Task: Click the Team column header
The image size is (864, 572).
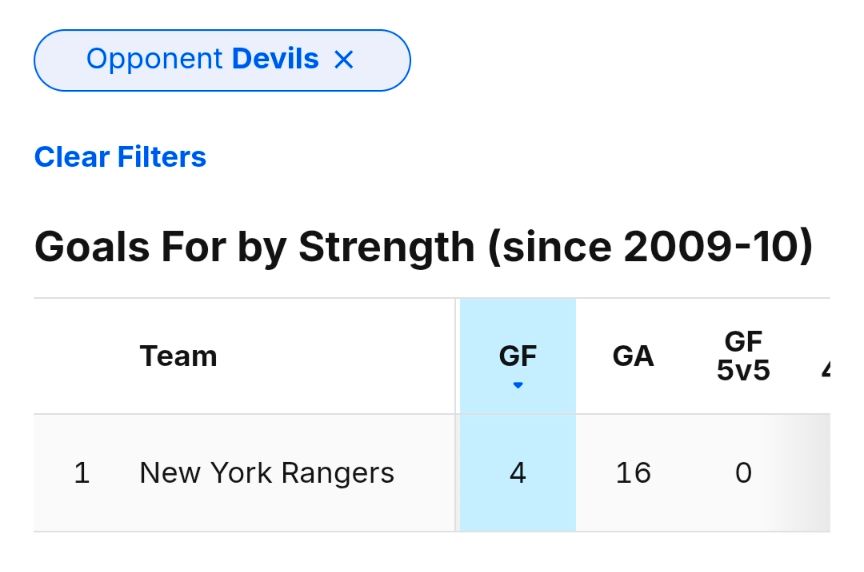Action: pyautogui.click(x=178, y=356)
